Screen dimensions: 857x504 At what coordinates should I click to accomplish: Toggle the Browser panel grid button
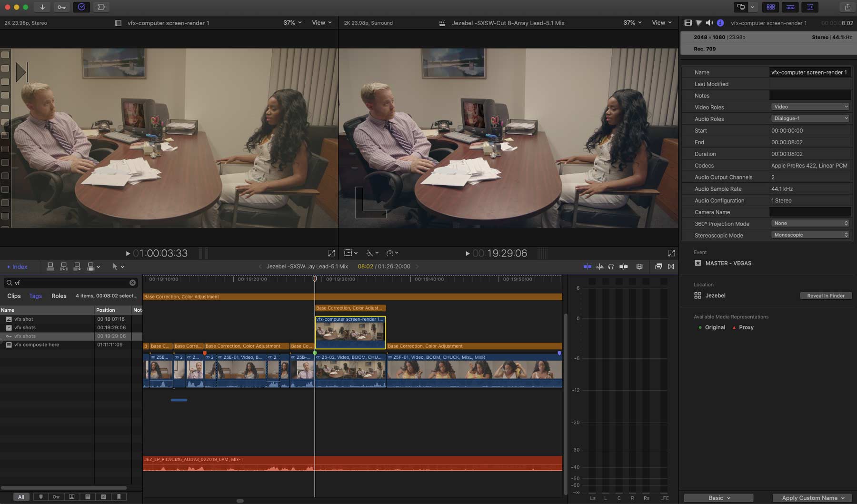point(770,7)
